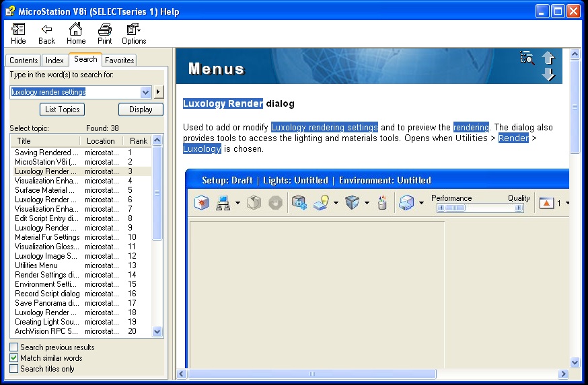
Task: Select topic 'Saving Rendered ...' rank 1
Action: tap(81, 153)
